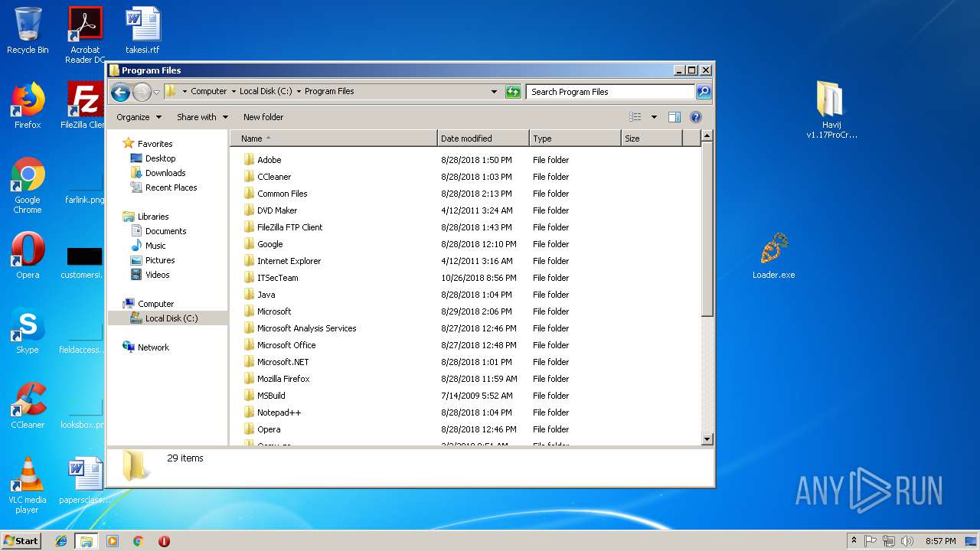Click the clock showing 8:57 PM
980x551 pixels.
tap(940, 541)
